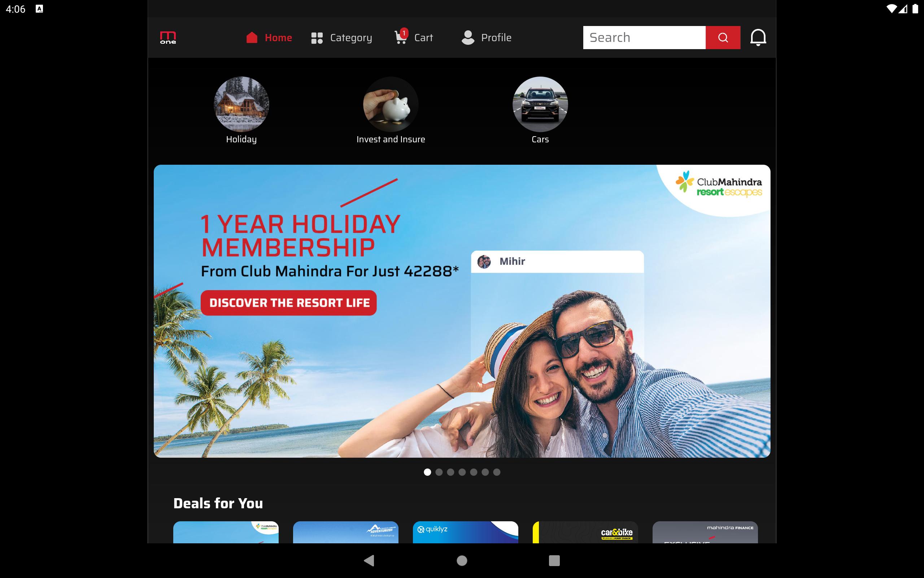Click into the Search input field

[644, 38]
